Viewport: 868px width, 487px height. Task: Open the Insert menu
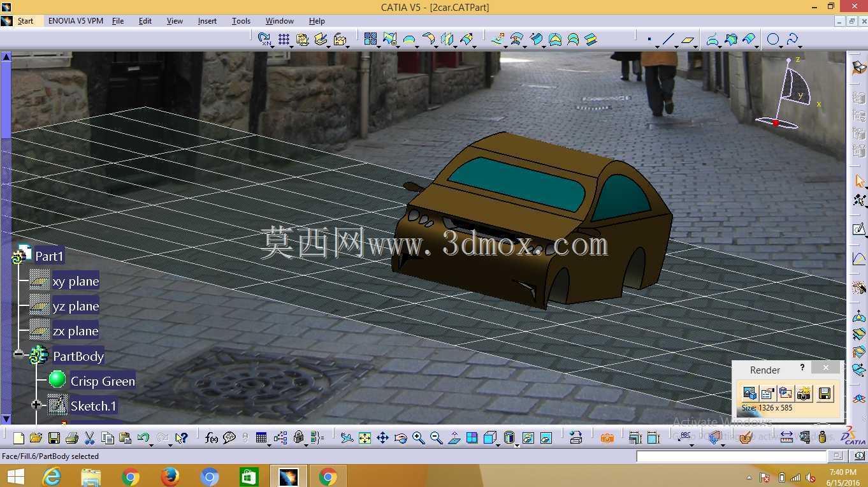[x=207, y=21]
